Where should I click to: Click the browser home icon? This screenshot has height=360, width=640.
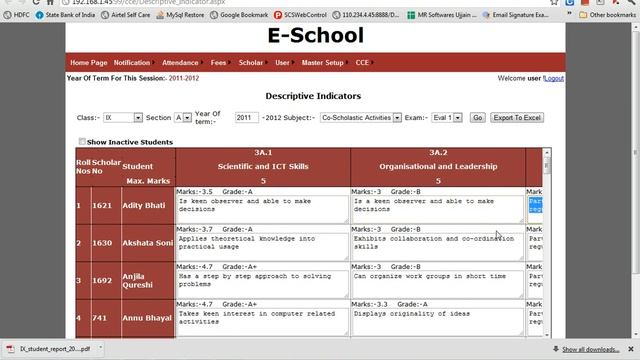pos(50,2)
